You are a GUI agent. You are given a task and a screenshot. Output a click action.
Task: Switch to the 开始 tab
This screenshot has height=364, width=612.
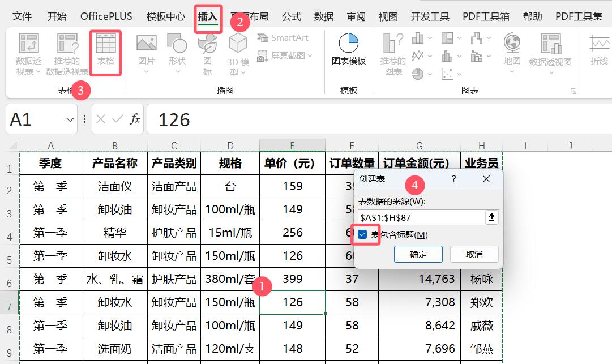(x=57, y=16)
